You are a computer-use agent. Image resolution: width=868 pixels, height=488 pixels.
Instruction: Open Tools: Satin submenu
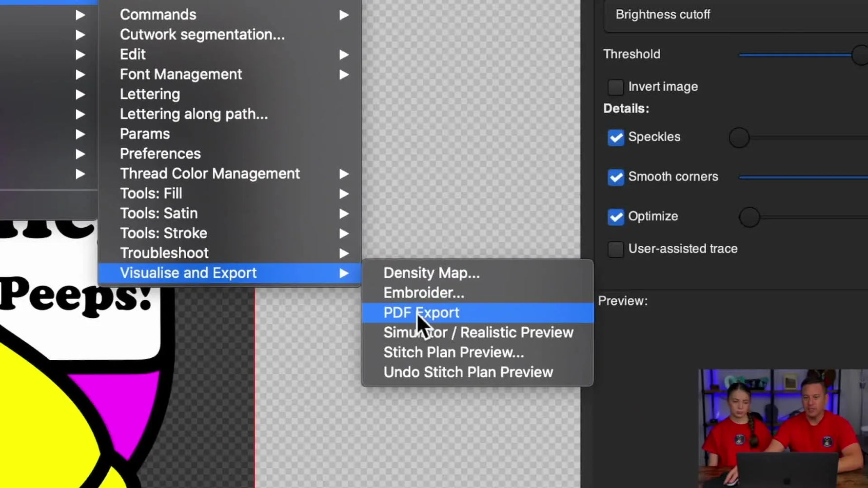(x=229, y=213)
